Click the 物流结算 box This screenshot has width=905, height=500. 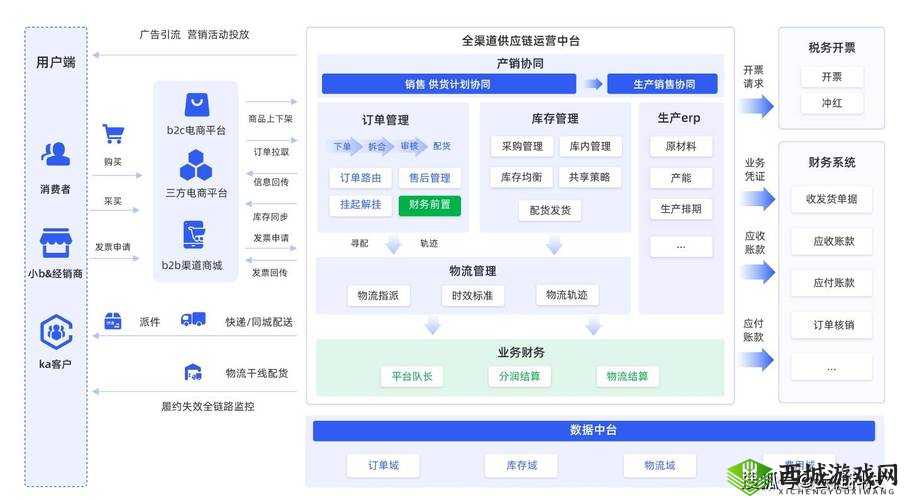coord(627,376)
